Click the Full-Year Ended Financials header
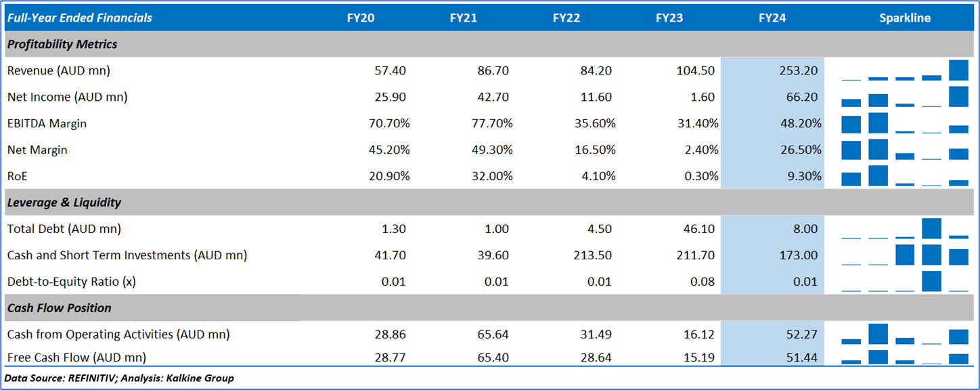The width and height of the screenshot is (980, 390). [x=80, y=18]
